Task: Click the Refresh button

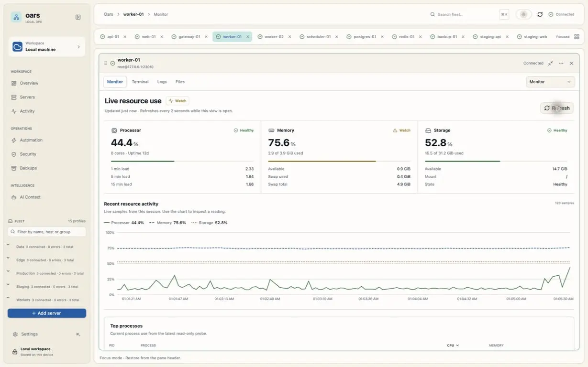Action: (x=557, y=108)
